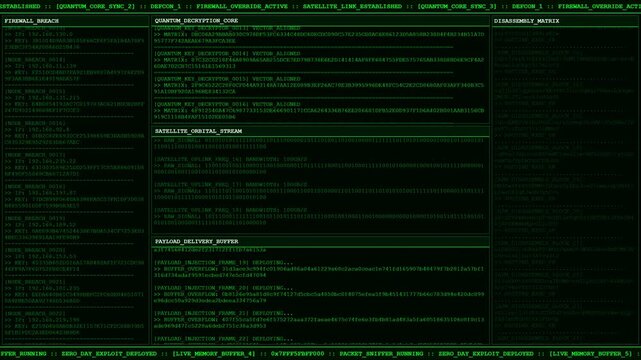Click the [NODE_BREACH_0022] entry
The width and height of the screenshot is (641, 360).
pyautogui.click(x=35, y=314)
